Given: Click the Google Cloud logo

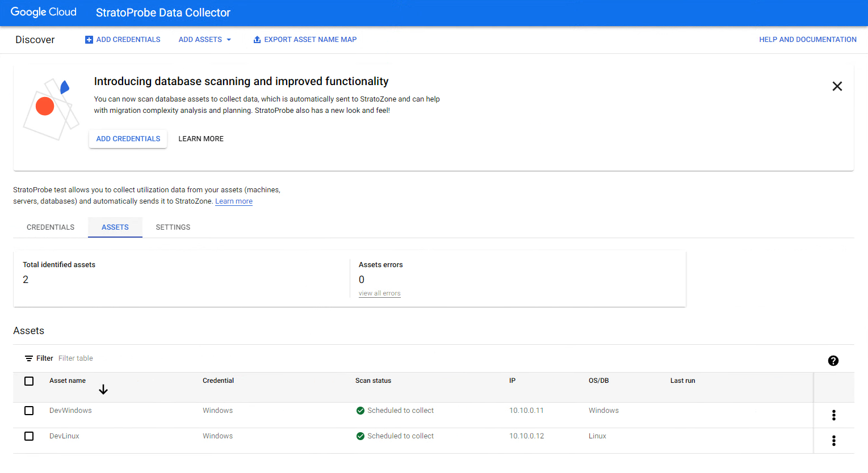Looking at the screenshot, I should [44, 12].
